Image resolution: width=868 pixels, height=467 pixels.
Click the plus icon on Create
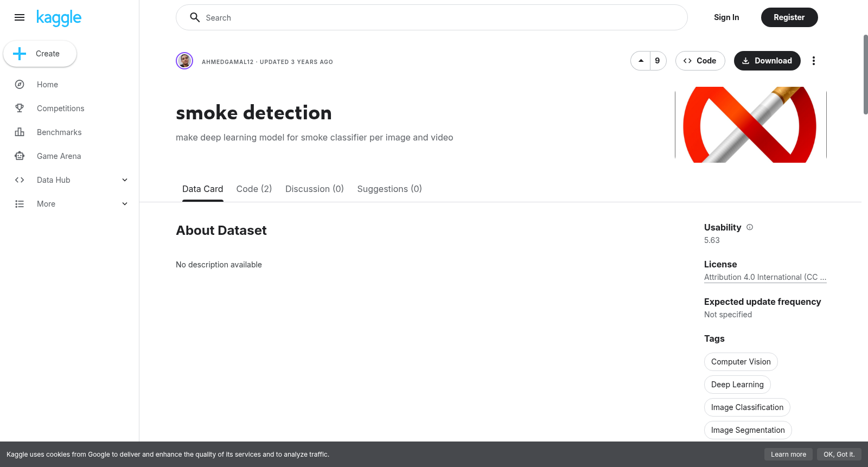pyautogui.click(x=20, y=54)
